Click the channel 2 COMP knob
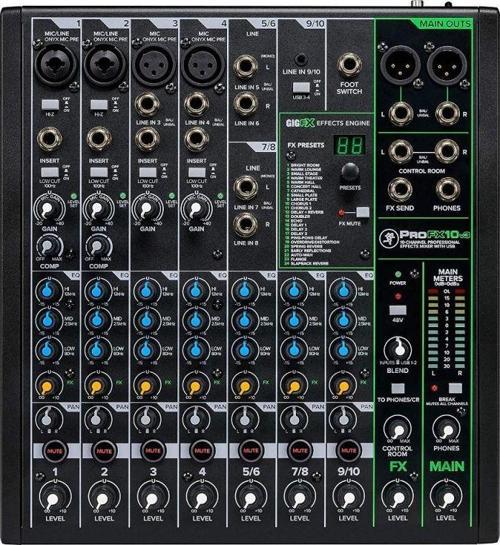500x545 pixels. [98, 246]
